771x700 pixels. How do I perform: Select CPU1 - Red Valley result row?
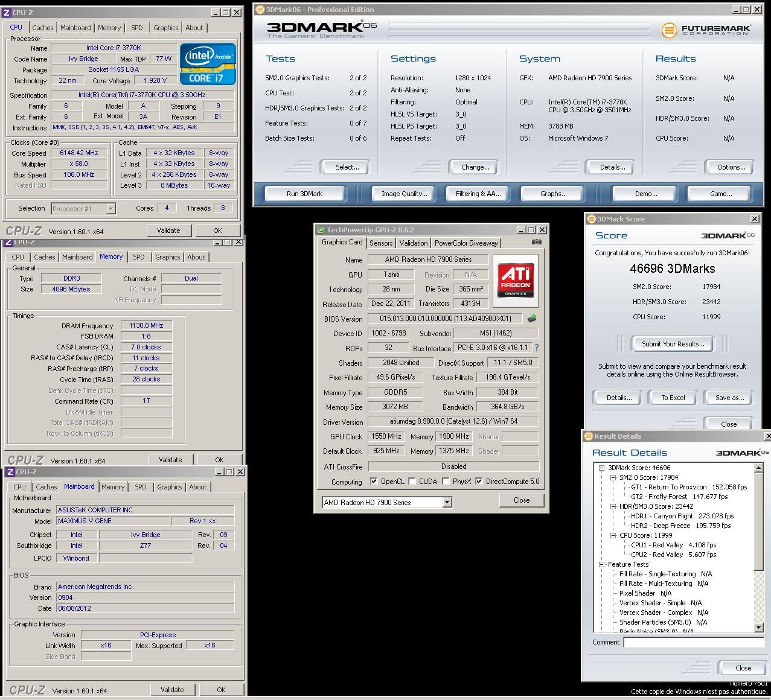pyautogui.click(x=674, y=545)
